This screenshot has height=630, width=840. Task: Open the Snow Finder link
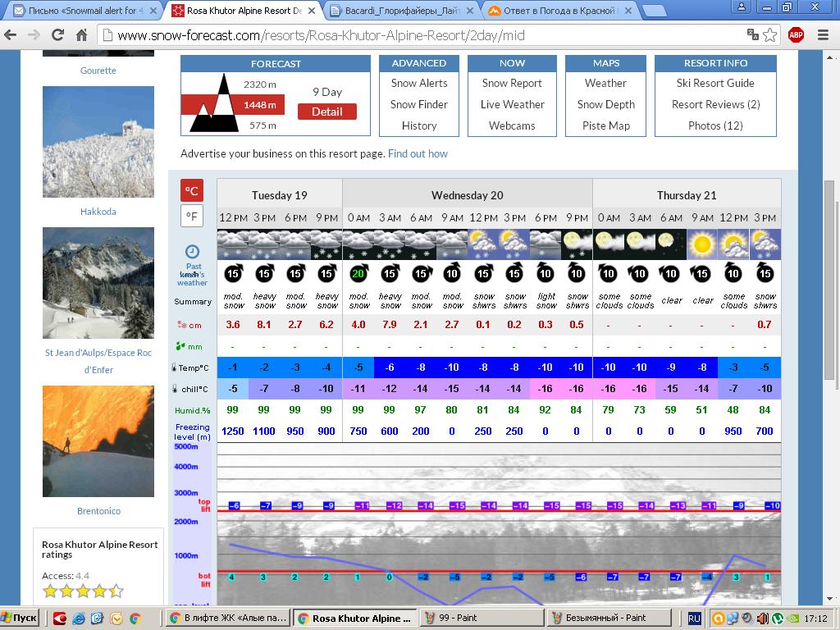(x=419, y=104)
